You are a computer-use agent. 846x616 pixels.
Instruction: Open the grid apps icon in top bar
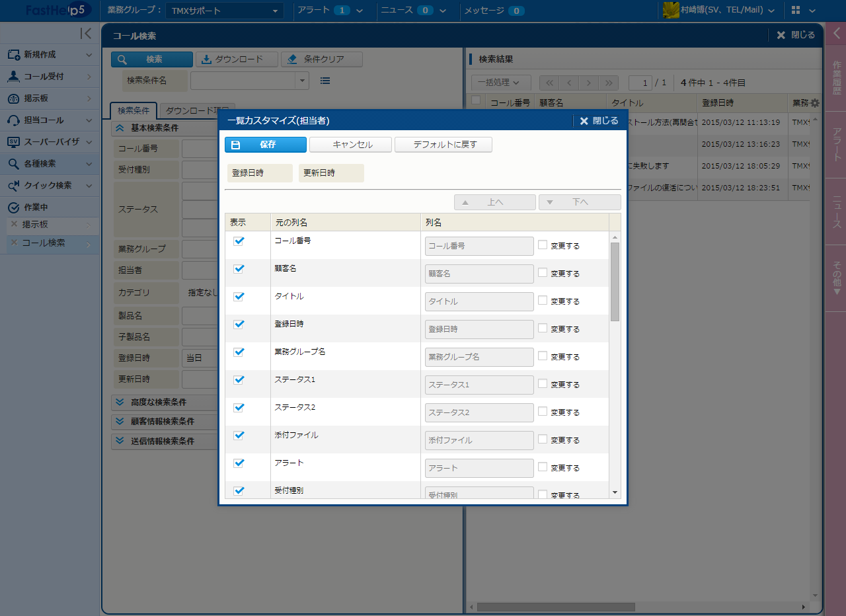pos(796,11)
